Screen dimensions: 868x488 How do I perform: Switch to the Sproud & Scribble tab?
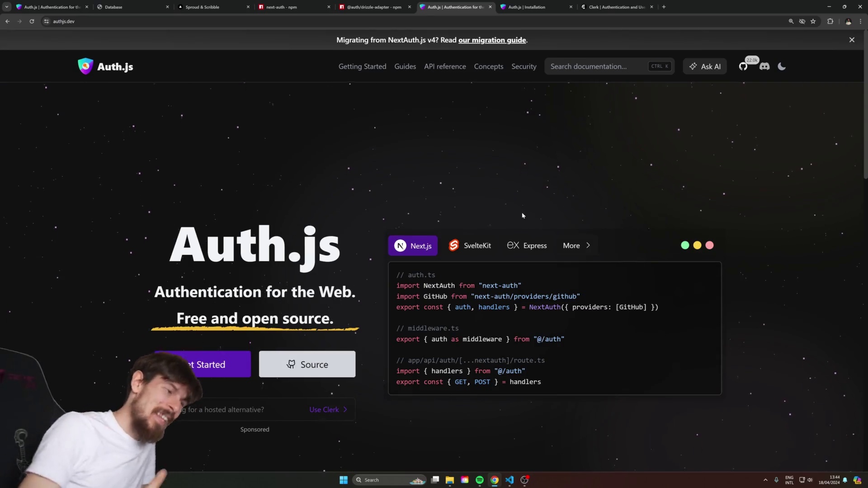[212, 7]
